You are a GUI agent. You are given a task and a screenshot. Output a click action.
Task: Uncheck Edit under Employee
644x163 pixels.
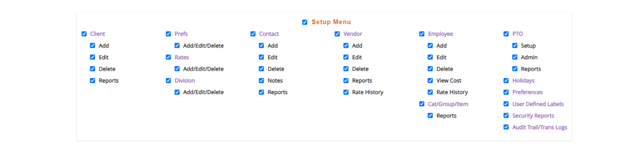coord(430,57)
